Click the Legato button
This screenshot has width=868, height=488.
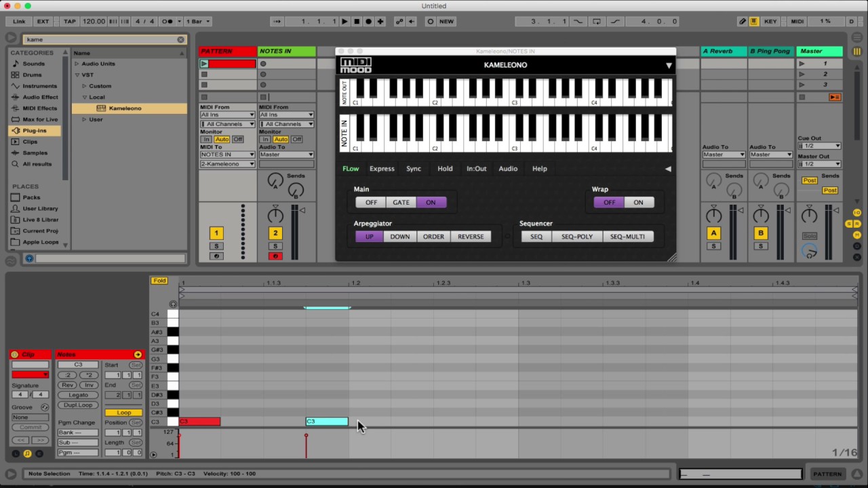point(78,395)
